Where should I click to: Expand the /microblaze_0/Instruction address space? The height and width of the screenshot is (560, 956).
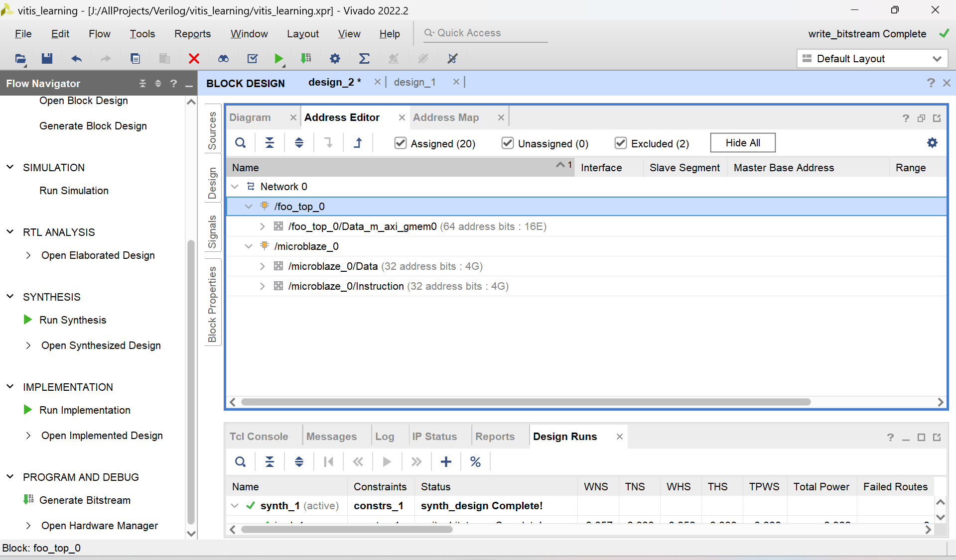(x=263, y=286)
